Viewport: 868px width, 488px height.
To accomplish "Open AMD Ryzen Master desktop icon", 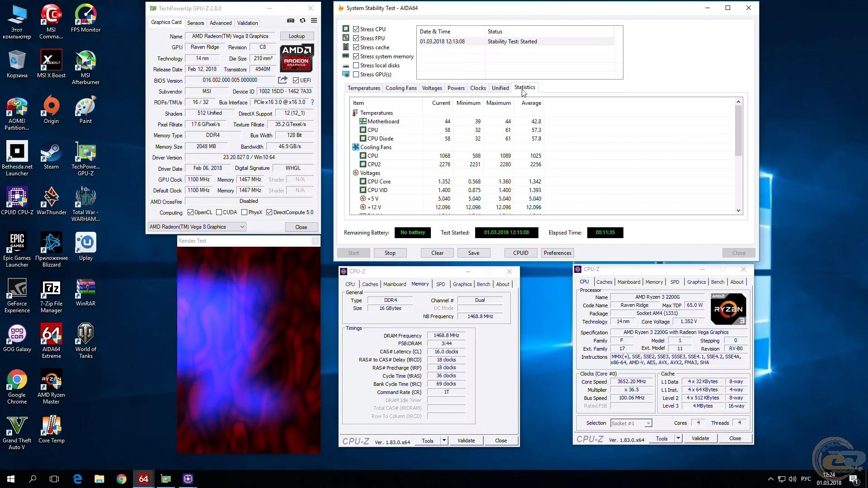I will pos(51,387).
